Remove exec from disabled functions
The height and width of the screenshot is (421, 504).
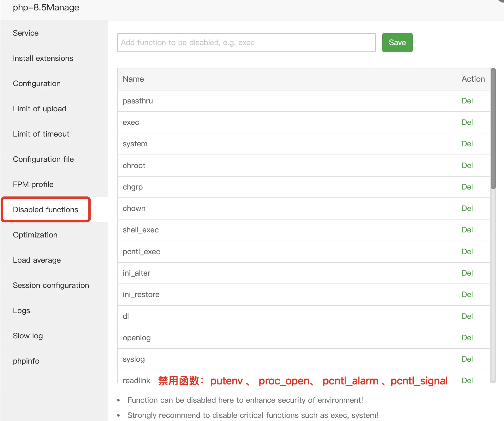click(467, 122)
